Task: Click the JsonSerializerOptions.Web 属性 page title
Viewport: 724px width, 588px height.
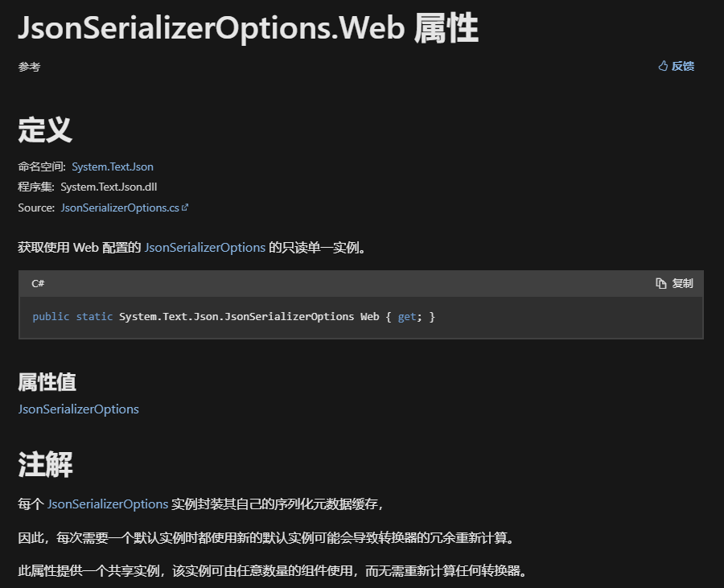Action: click(x=248, y=28)
